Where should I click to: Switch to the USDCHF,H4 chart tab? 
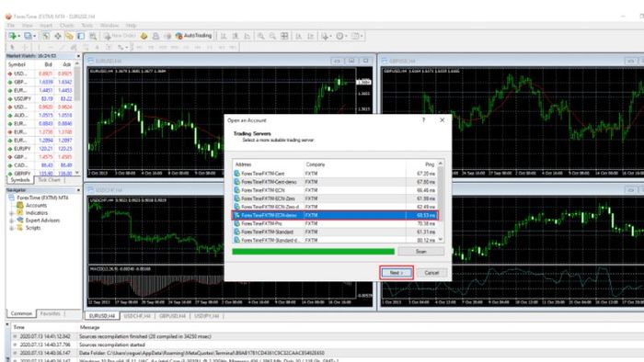[x=137, y=316]
